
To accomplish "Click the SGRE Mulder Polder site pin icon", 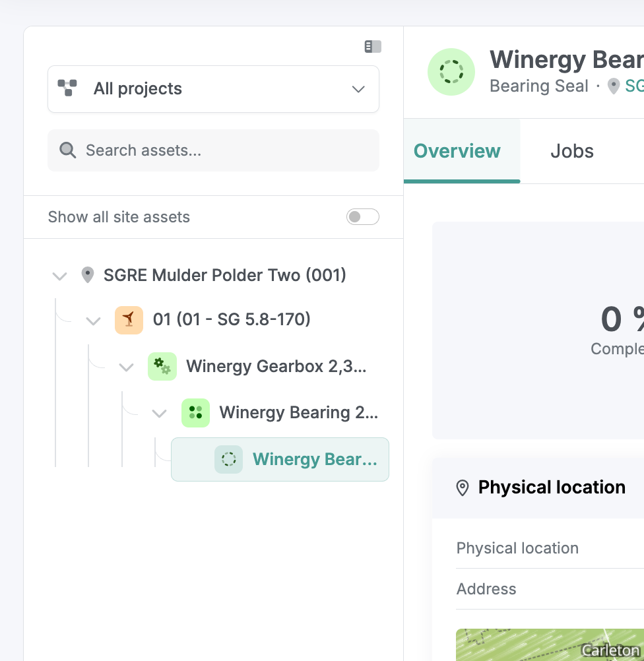I will (x=87, y=275).
